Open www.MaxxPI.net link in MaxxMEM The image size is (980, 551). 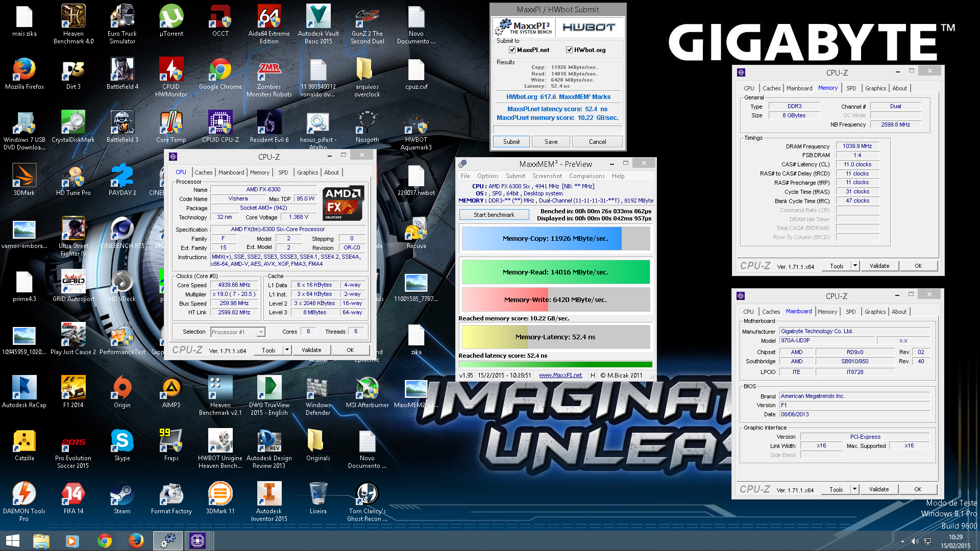[560, 375]
